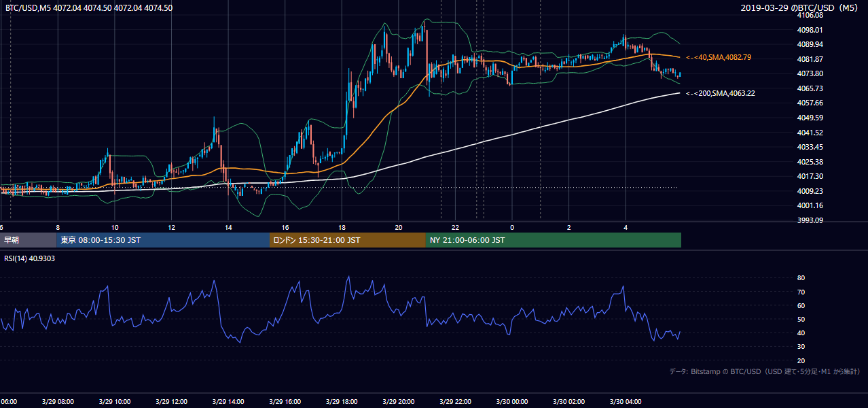
Task: Click RSI axis level 80
Action: point(801,278)
